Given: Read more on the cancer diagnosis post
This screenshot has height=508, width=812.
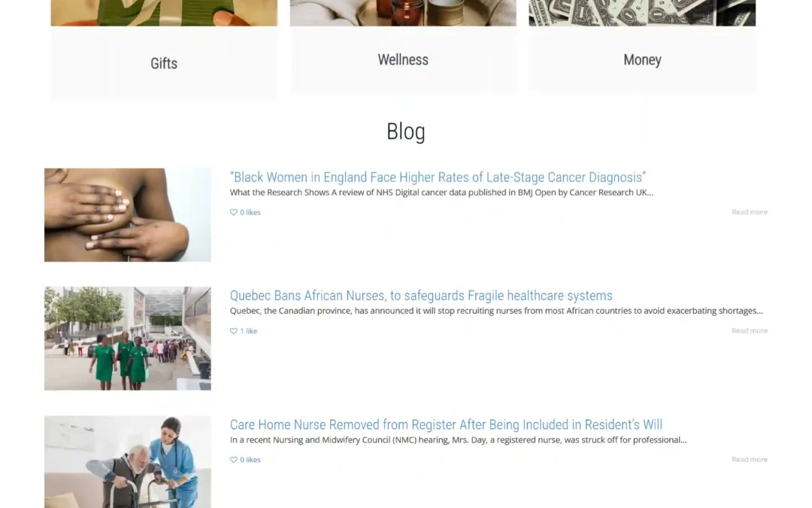Looking at the screenshot, I should (x=750, y=212).
